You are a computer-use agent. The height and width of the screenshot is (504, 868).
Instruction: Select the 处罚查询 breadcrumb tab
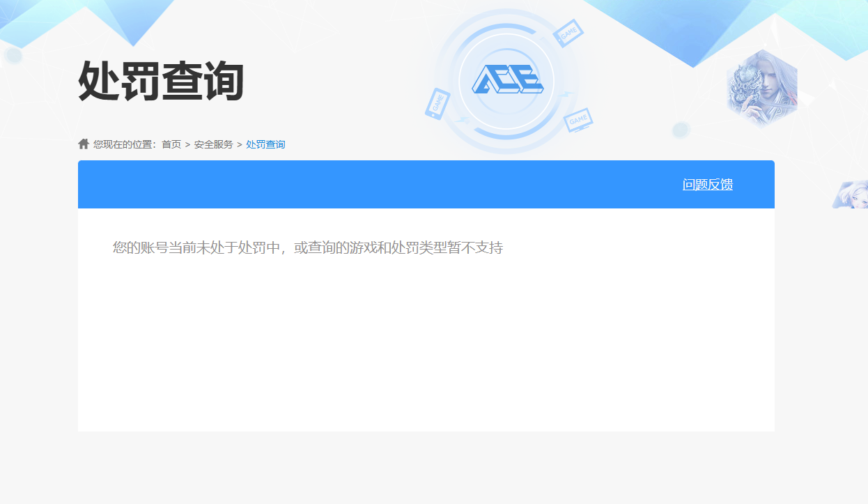(265, 144)
